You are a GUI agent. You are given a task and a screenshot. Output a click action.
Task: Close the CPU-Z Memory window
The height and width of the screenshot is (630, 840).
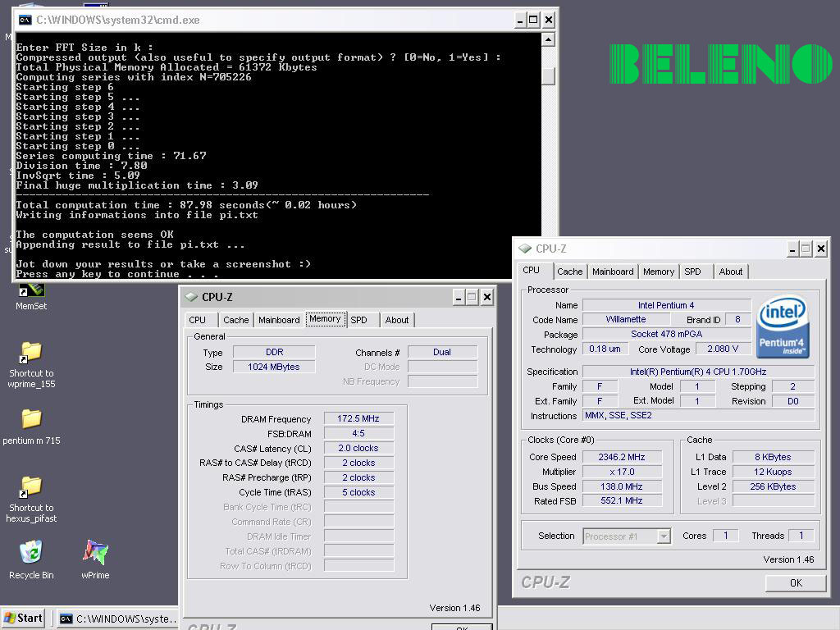pos(487,297)
